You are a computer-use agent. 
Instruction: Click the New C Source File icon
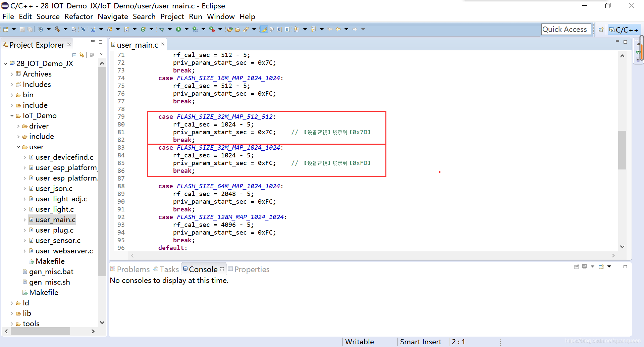click(127, 30)
